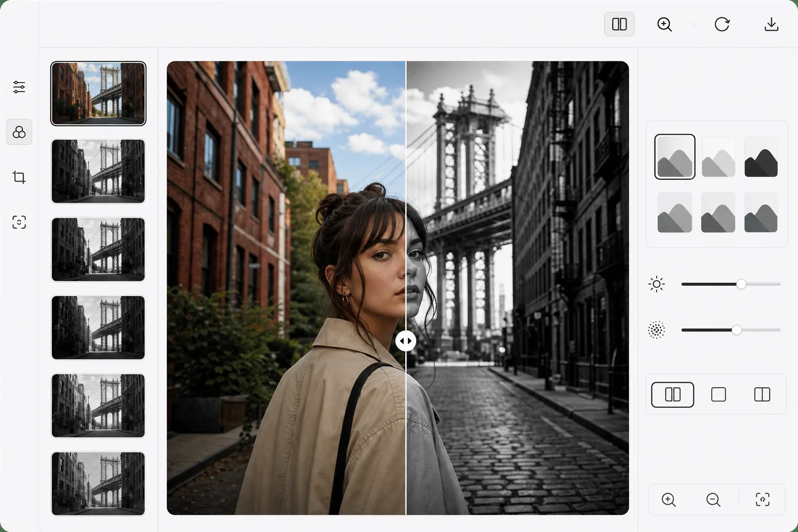Screen dimensions: 798x532
Task: Click the brightness sun icon
Action: pyautogui.click(x=657, y=284)
